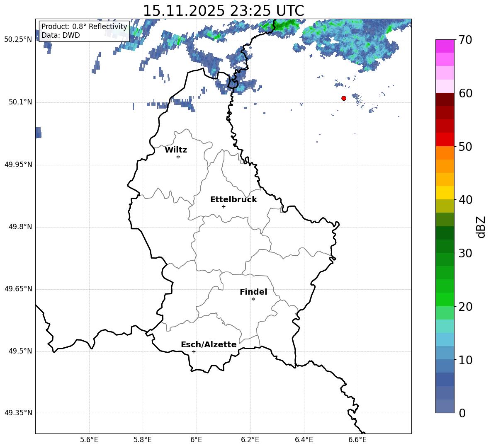Click the title 15.11.2025 23:25 UTC
This screenshot has height=448, width=491.
pos(223,11)
